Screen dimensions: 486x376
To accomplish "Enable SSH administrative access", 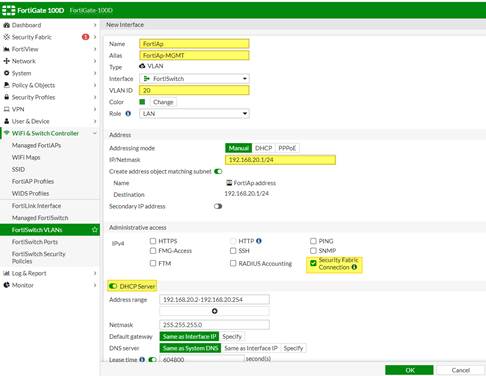I will pos(233,250).
